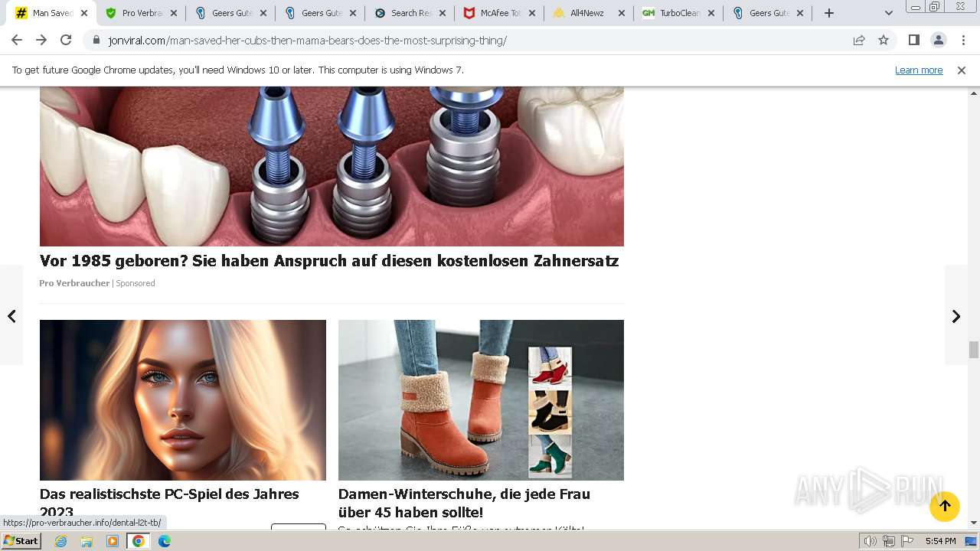The height and width of the screenshot is (551, 980).
Task: Close the Man Saved tab
Action: coord(83,13)
